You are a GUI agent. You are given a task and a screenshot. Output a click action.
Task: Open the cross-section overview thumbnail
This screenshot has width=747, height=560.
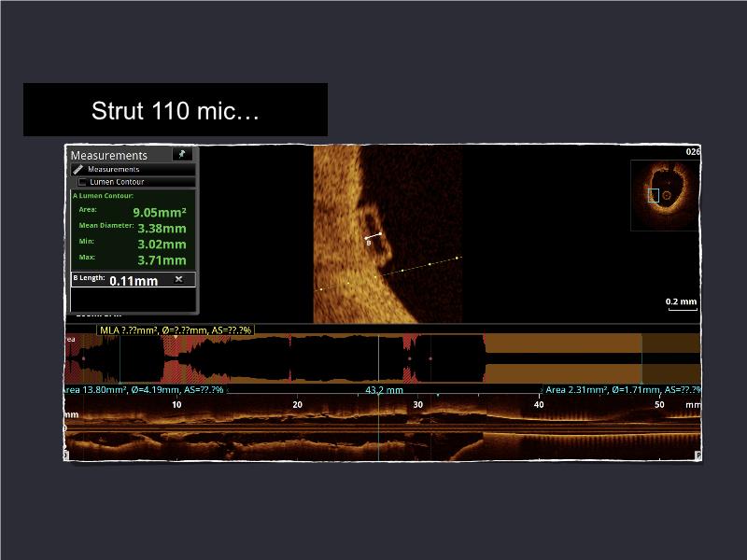(664, 194)
